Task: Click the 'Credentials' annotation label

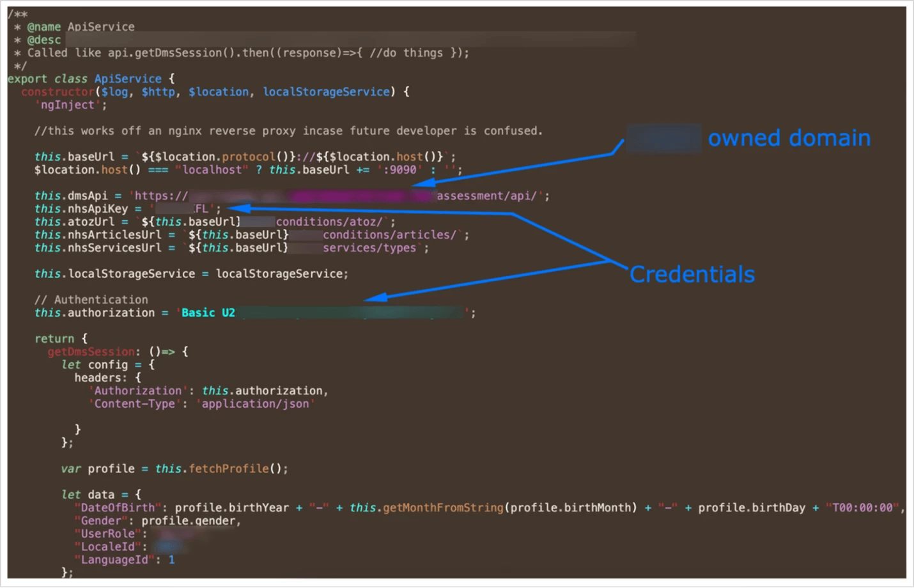Action: click(692, 274)
